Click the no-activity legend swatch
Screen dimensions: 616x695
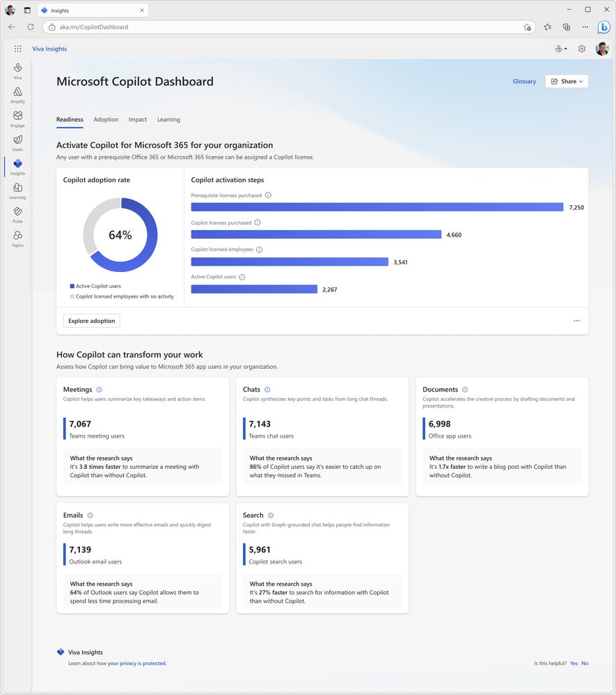(x=72, y=296)
